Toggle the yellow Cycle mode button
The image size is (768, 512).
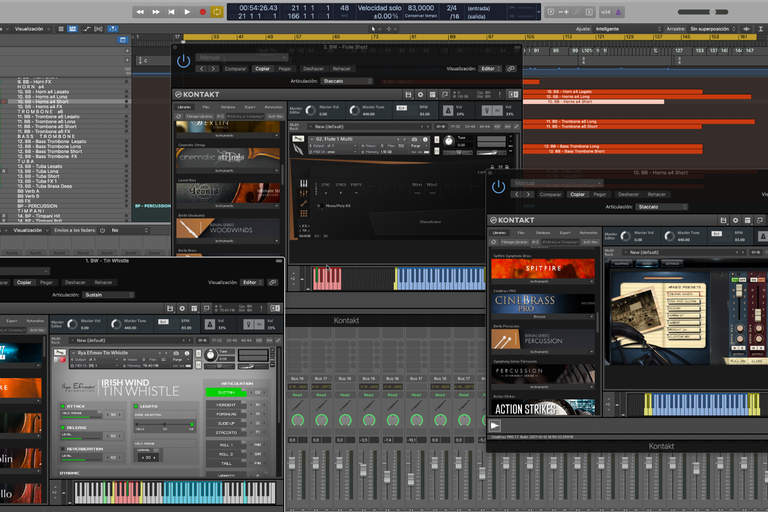tap(216, 12)
